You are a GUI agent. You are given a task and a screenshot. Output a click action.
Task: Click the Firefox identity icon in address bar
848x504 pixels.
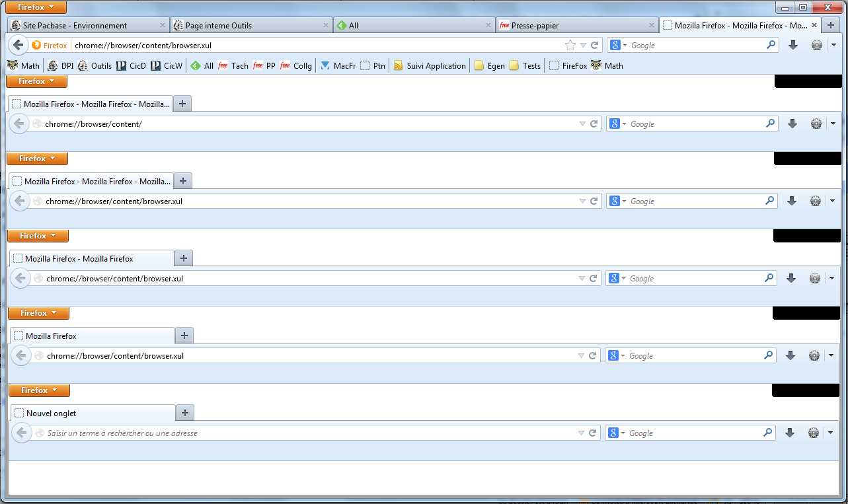pyautogui.click(x=50, y=46)
